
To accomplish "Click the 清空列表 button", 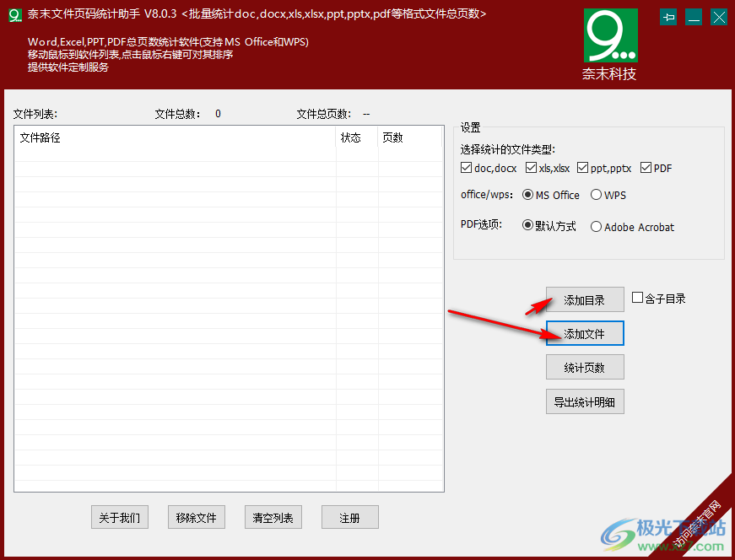I will (x=273, y=517).
